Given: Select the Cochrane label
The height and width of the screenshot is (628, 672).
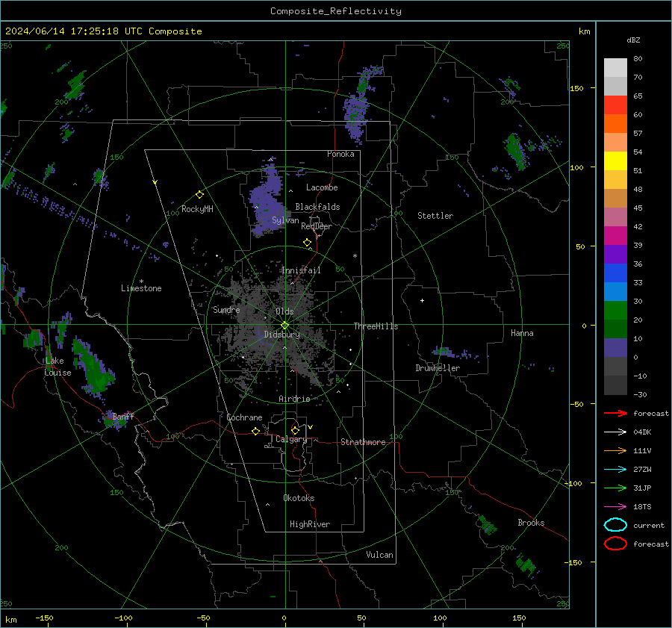Looking at the screenshot, I should (x=244, y=417).
